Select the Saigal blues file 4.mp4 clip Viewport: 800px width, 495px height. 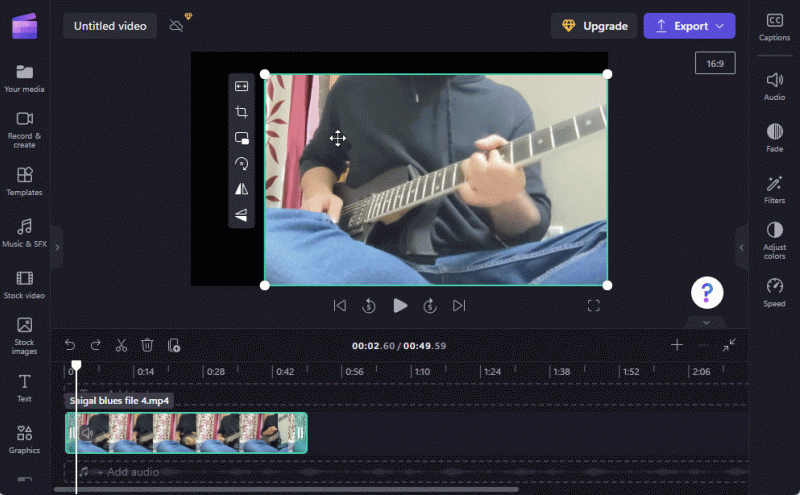point(186,433)
